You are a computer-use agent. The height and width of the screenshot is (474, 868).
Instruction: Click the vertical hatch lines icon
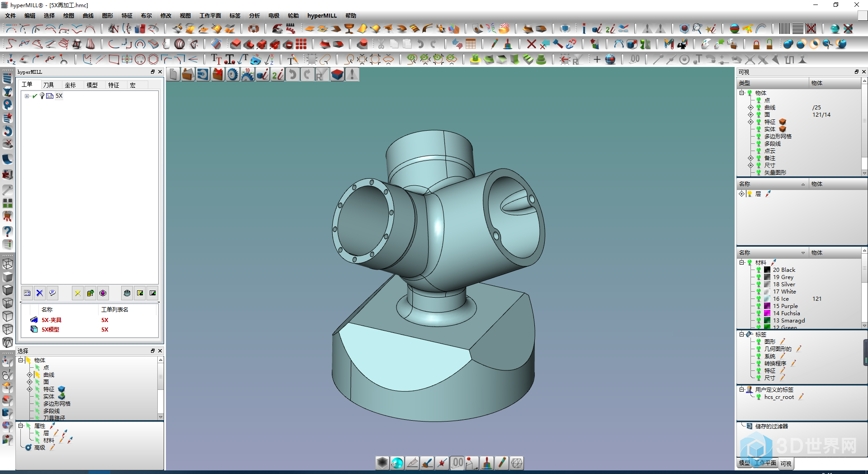[784, 28]
